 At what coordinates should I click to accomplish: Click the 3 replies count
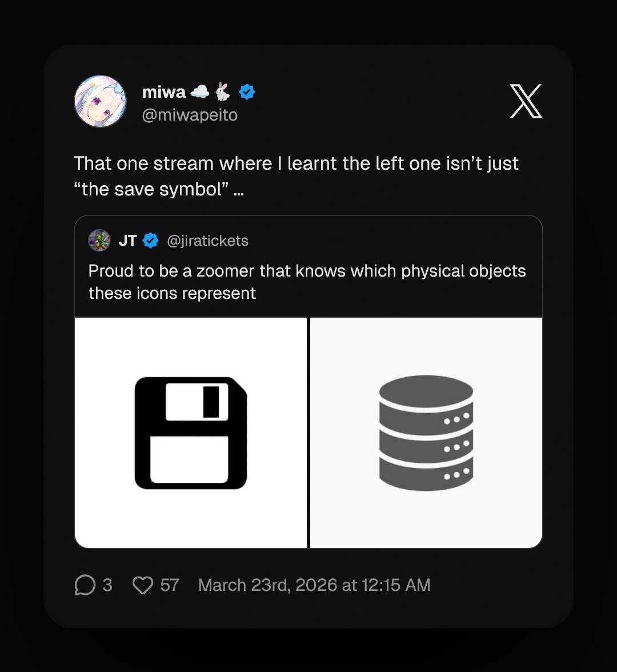pos(107,585)
